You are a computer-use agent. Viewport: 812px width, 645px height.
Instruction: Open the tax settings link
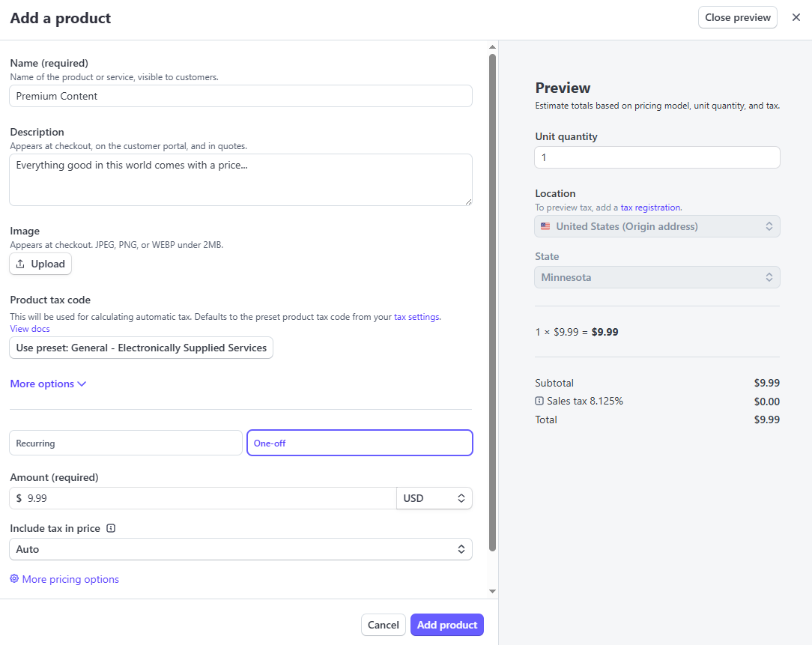(417, 317)
